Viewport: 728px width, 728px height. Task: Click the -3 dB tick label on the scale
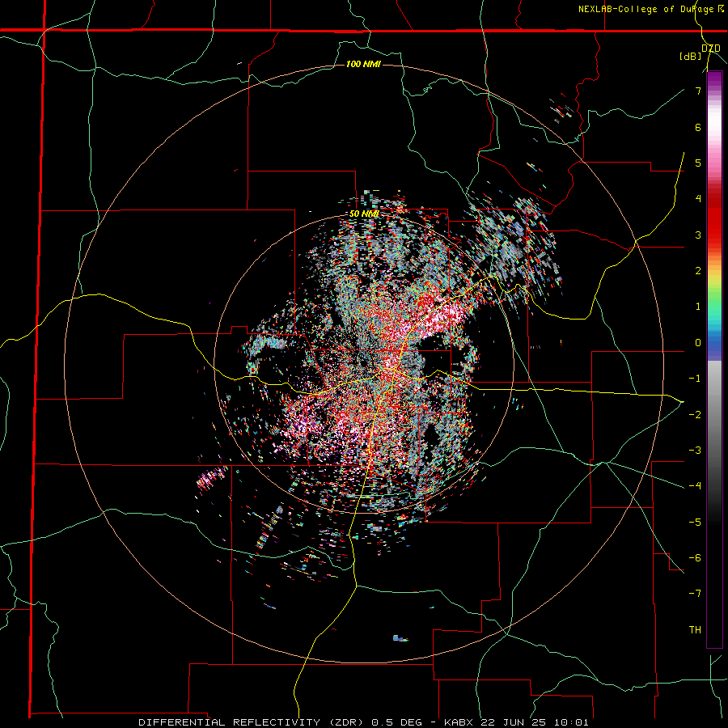(695, 451)
